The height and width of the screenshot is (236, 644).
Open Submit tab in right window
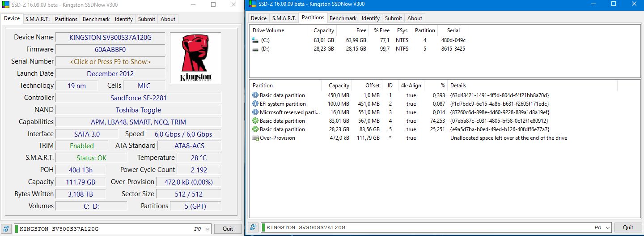[x=394, y=18]
